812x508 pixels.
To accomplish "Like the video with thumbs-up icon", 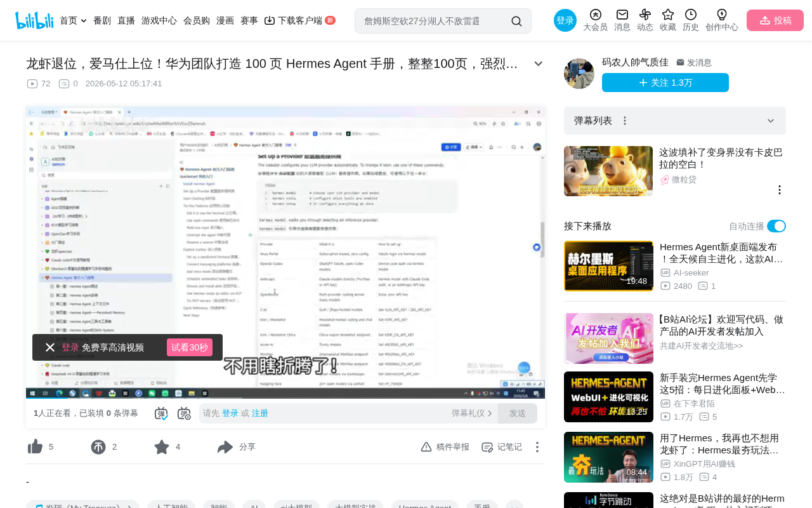I will (35, 447).
